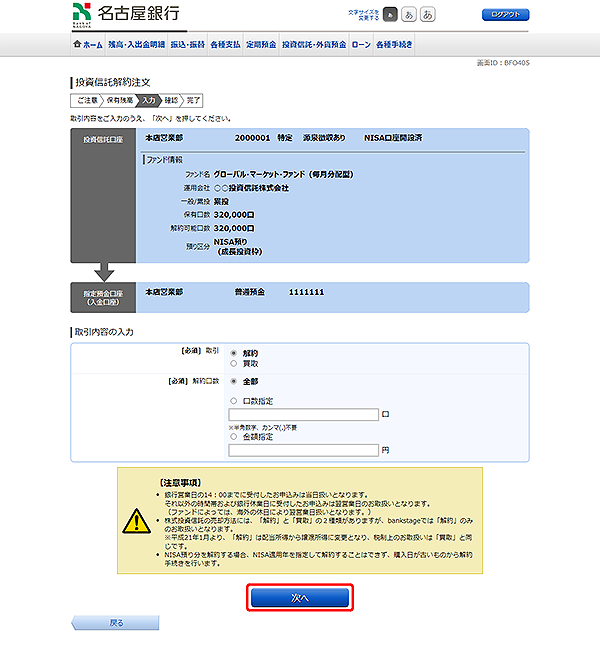This screenshot has width=600, height=649.
Task: Click the 完了 step in progress bar
Action: click(193, 101)
